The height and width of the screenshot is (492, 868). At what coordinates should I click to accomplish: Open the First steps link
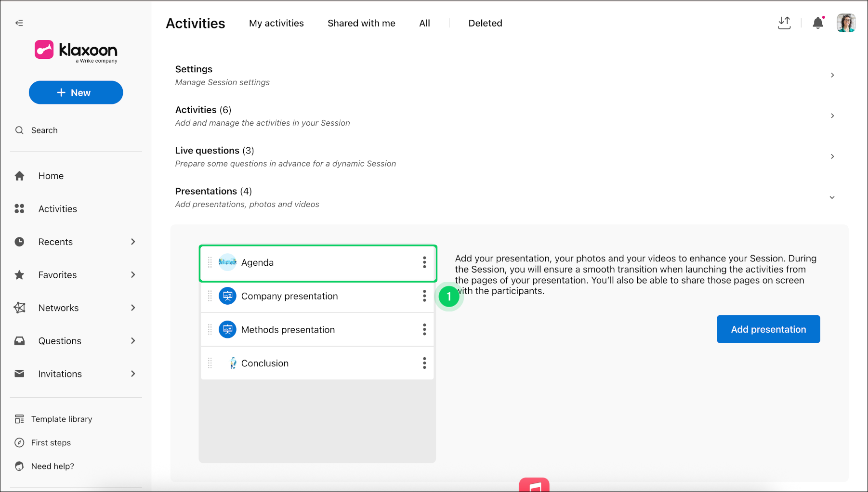pos(51,443)
